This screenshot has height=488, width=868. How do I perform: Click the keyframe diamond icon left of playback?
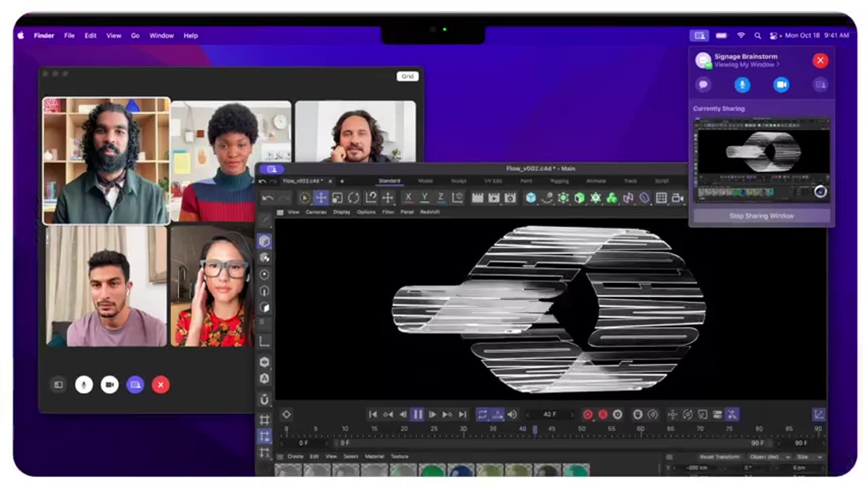(x=287, y=414)
